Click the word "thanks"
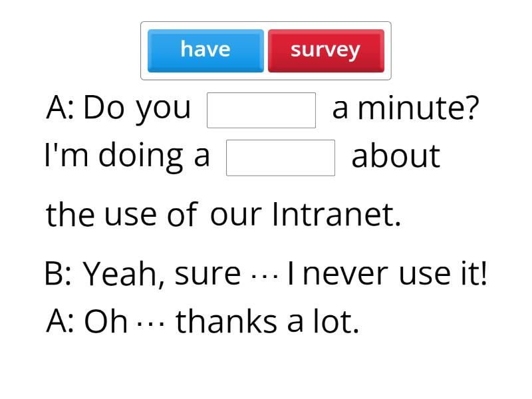Viewport: 532px width, 399px height. pos(226,322)
